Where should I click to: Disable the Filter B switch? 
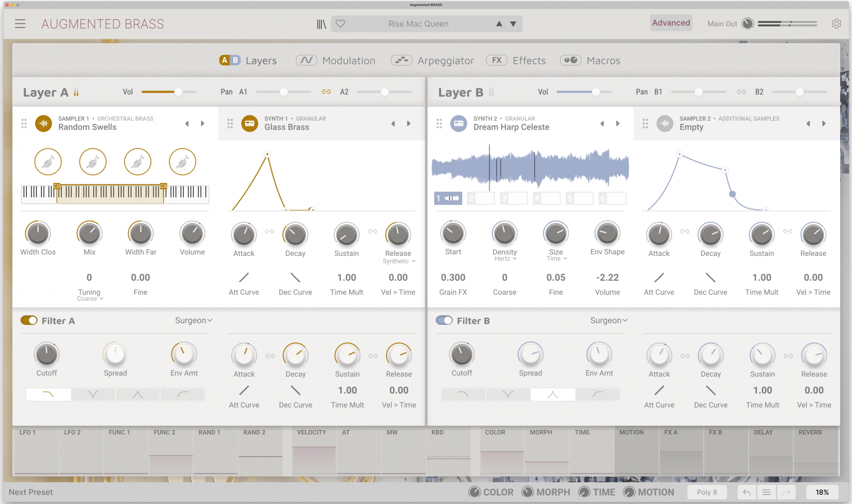tap(444, 321)
